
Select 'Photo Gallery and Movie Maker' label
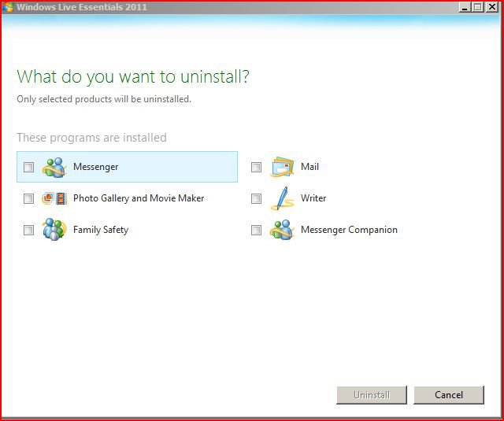(x=139, y=198)
